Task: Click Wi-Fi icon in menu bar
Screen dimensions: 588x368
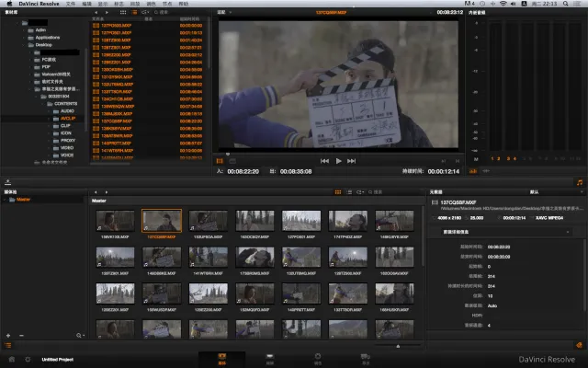Action: pyautogui.click(x=503, y=4)
